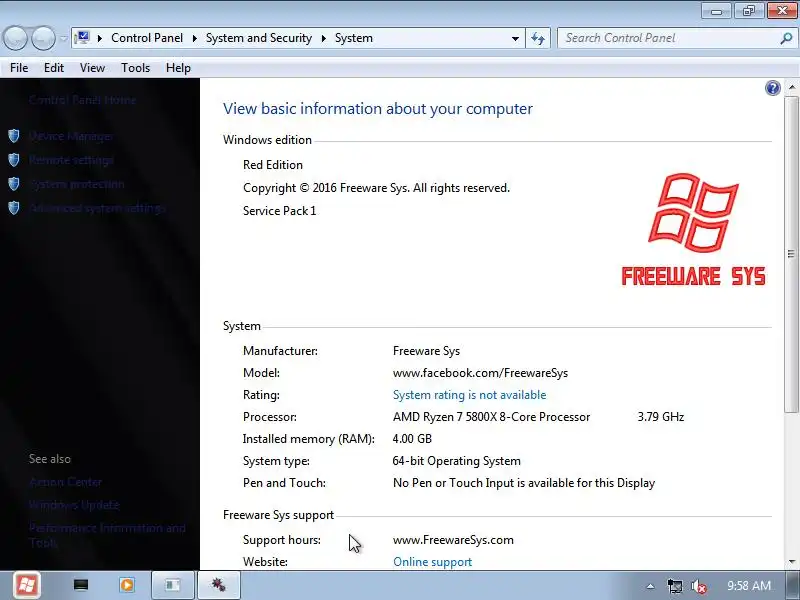
Task: Click the Freeware Sys logo image
Action: [x=693, y=229]
